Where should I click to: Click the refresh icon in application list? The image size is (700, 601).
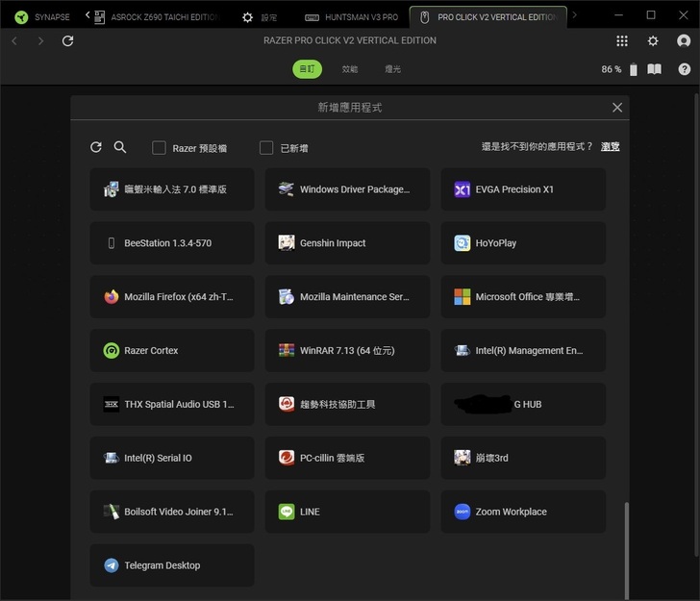click(96, 147)
